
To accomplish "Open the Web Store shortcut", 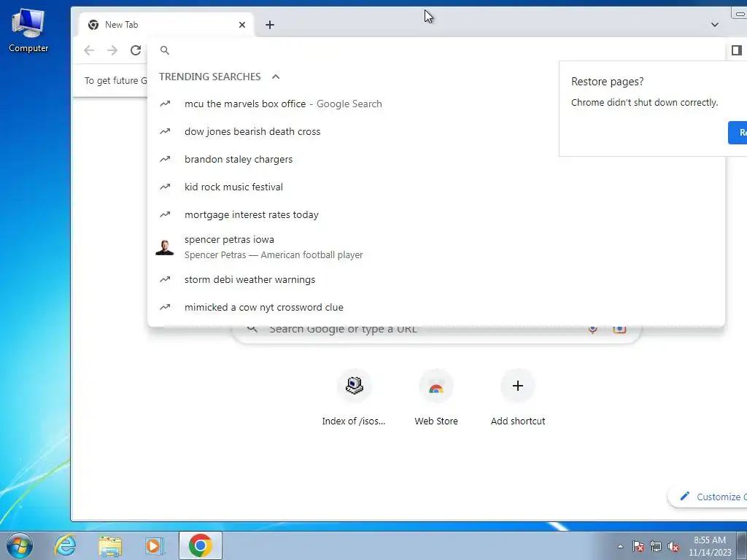I will tap(436, 398).
